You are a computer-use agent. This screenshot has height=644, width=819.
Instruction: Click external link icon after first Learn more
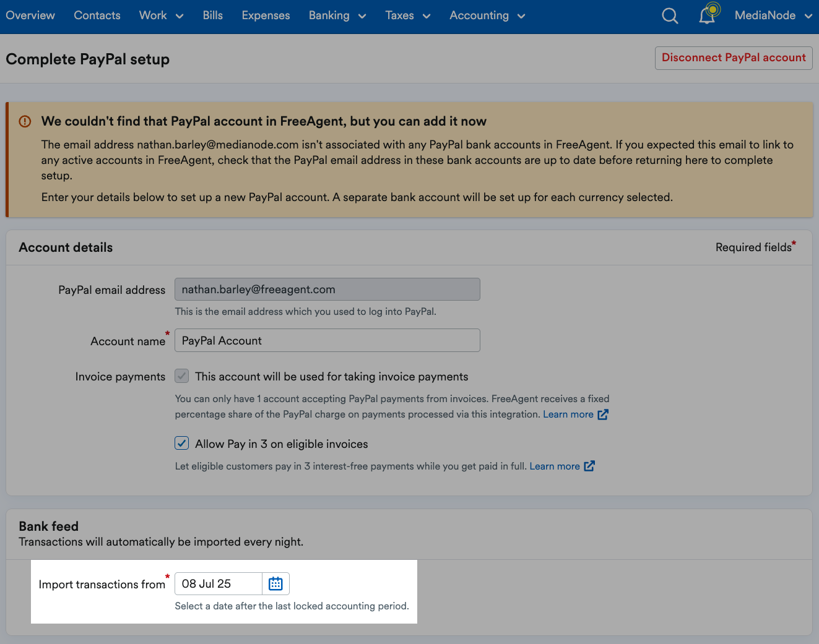click(603, 414)
